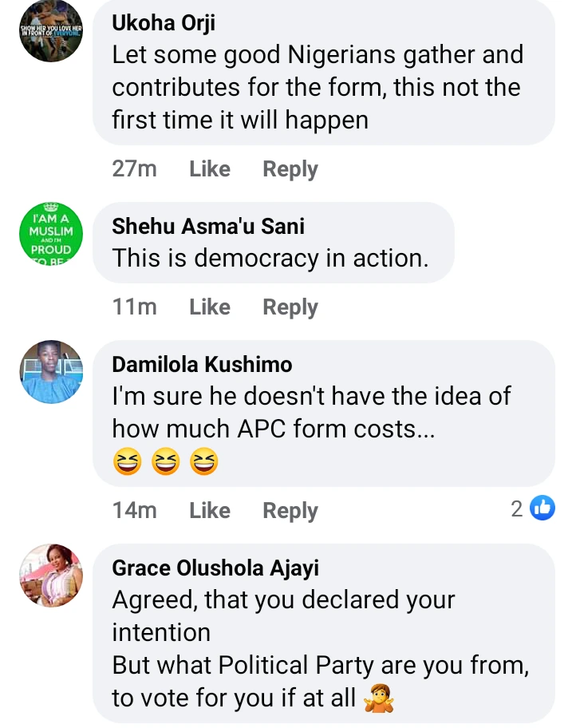Reply to Damilola Kushimo's comment
Image resolution: width=572 pixels, height=728 pixels.
pos(290,511)
